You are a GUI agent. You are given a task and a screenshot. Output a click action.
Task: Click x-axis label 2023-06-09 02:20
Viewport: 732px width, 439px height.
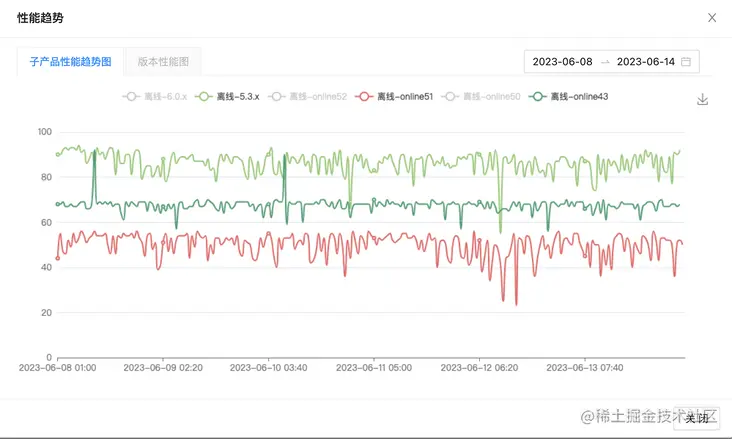(x=163, y=368)
